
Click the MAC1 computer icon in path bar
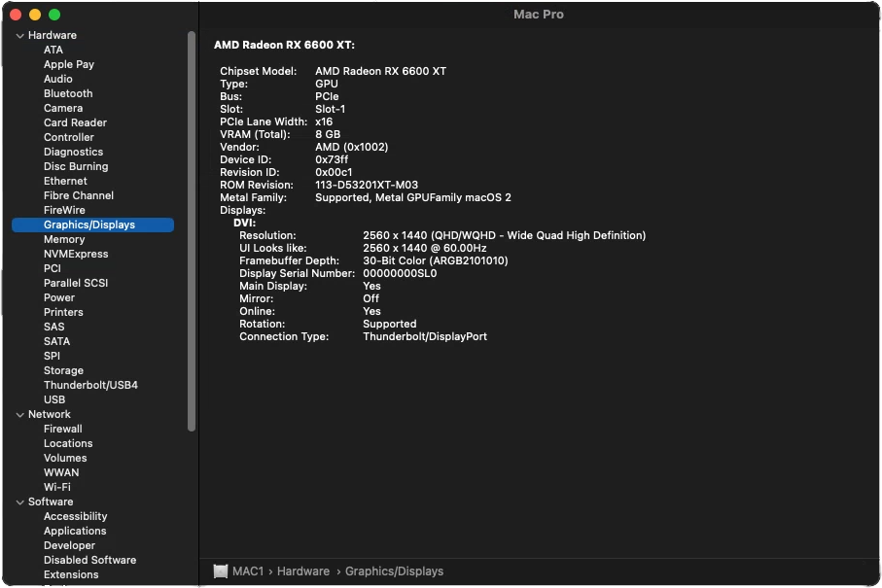click(221, 571)
